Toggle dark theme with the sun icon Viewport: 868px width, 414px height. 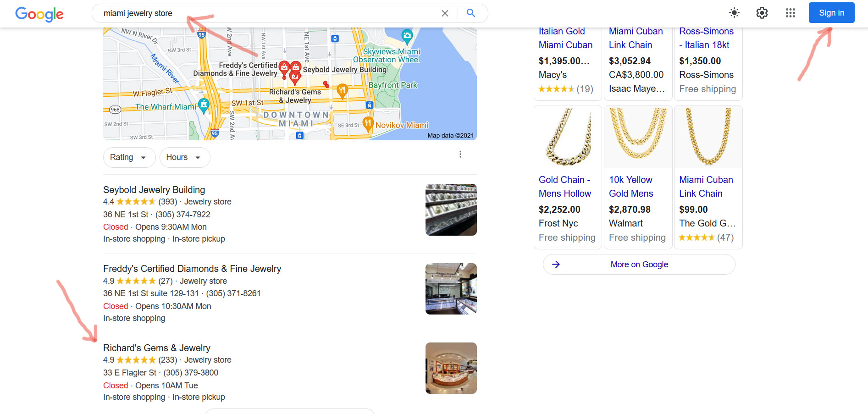734,13
